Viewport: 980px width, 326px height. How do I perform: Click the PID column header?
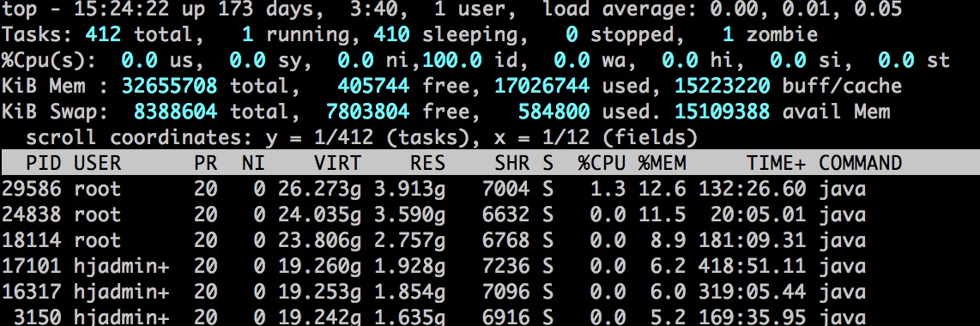44,163
